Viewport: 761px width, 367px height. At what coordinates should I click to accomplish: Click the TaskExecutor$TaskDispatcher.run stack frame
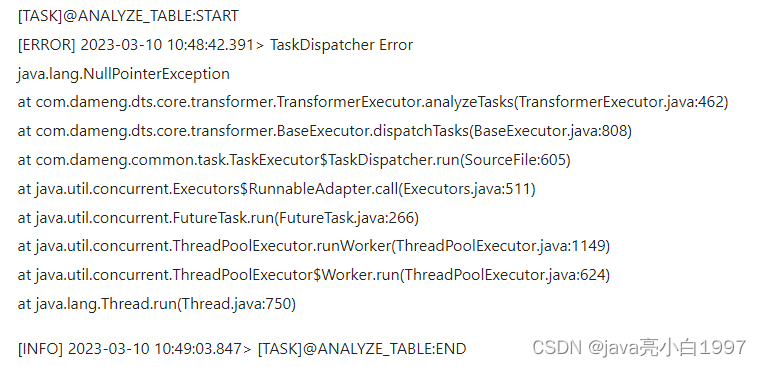[x=294, y=160]
